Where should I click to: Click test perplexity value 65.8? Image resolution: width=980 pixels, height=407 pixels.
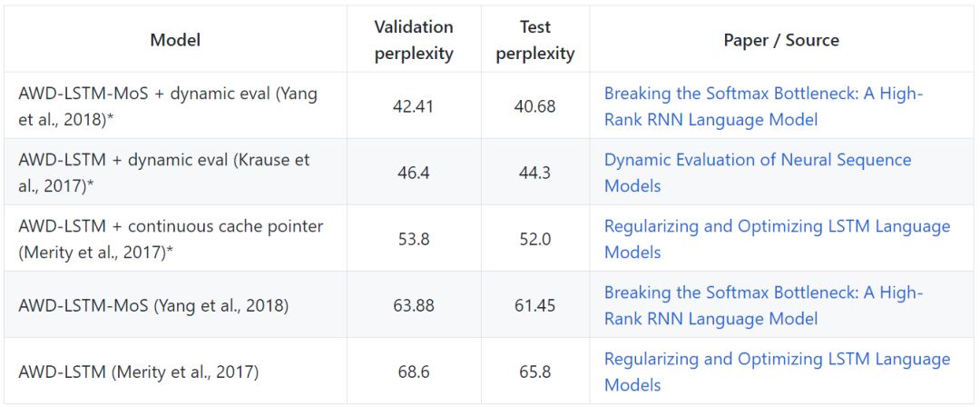click(x=534, y=372)
